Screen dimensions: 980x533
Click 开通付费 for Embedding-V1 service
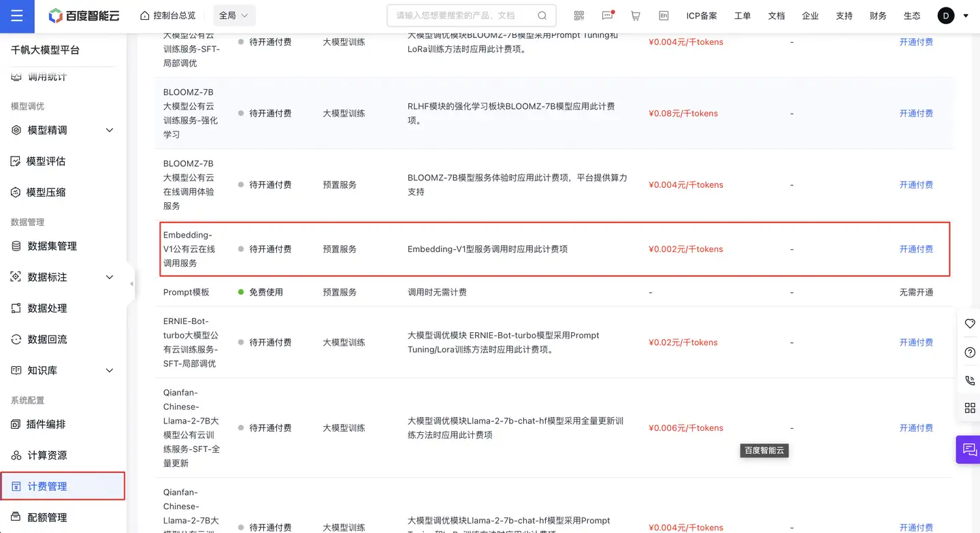click(x=916, y=249)
